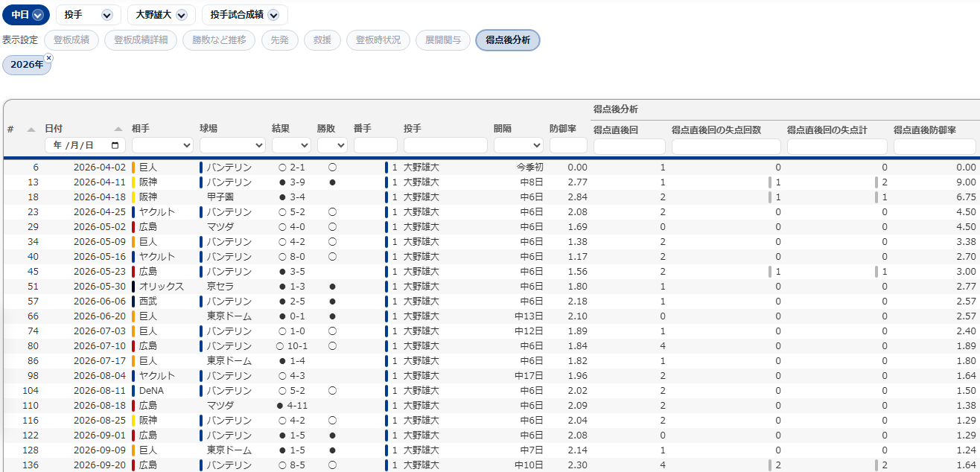Open the 結果 filter dropdown
The image size is (980, 472).
tap(291, 145)
